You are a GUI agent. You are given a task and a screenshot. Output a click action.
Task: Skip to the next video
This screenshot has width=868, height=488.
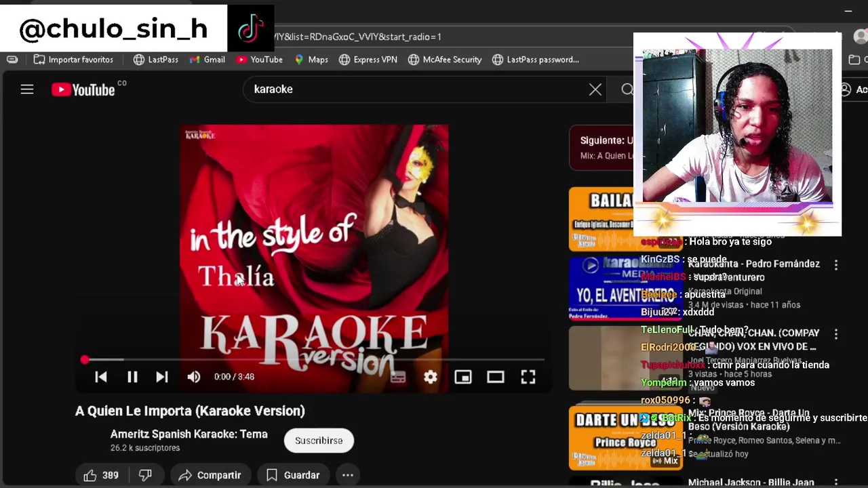[162, 377]
